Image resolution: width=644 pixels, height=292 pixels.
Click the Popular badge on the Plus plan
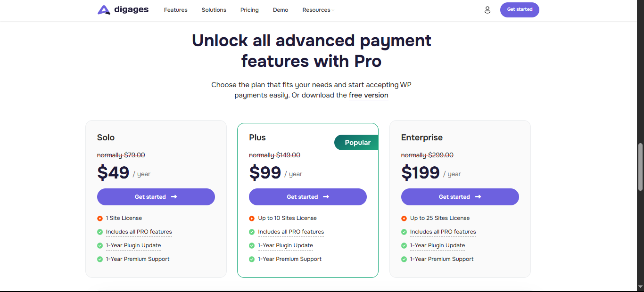click(x=356, y=142)
